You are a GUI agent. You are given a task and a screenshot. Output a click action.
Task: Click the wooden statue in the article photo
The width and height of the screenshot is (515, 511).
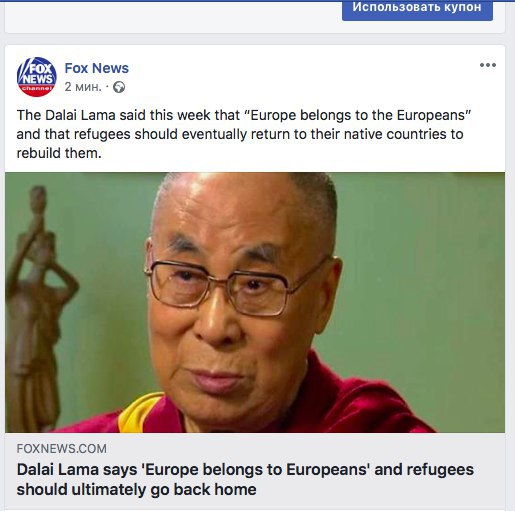pos(37,308)
